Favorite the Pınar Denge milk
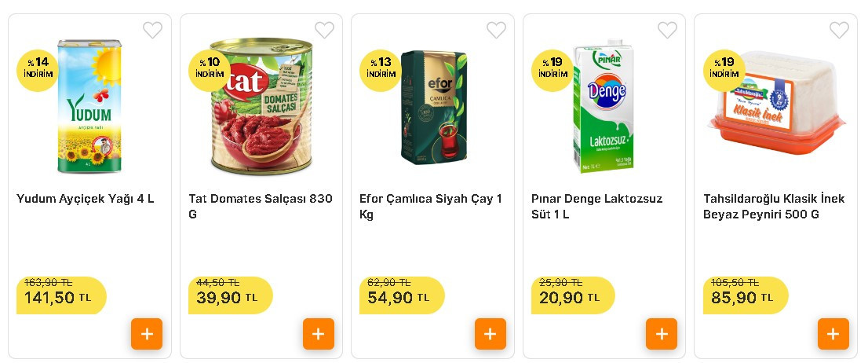 668,31
